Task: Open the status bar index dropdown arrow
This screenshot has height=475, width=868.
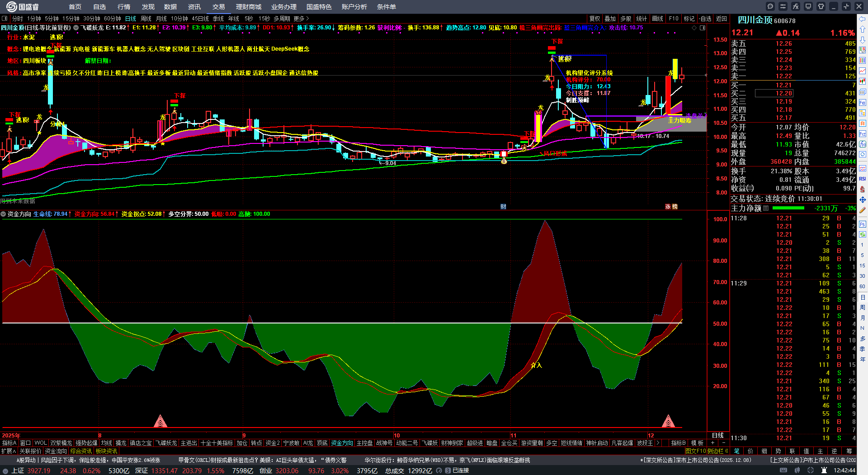Action: [x=5, y=470]
